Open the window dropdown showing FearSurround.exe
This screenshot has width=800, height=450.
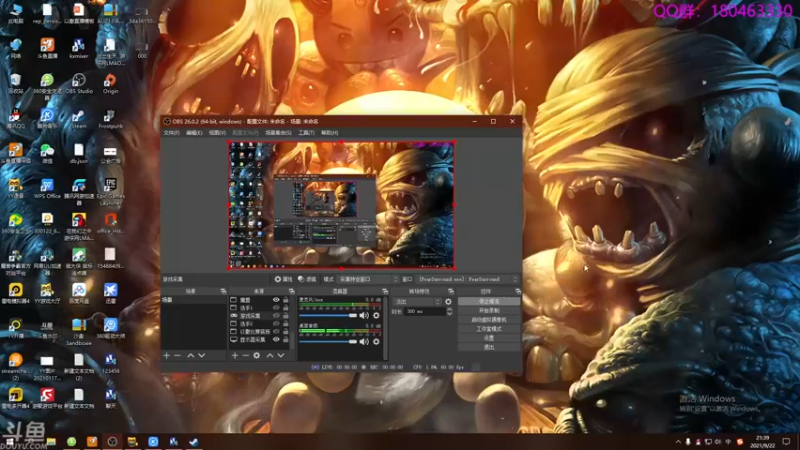click(x=467, y=279)
